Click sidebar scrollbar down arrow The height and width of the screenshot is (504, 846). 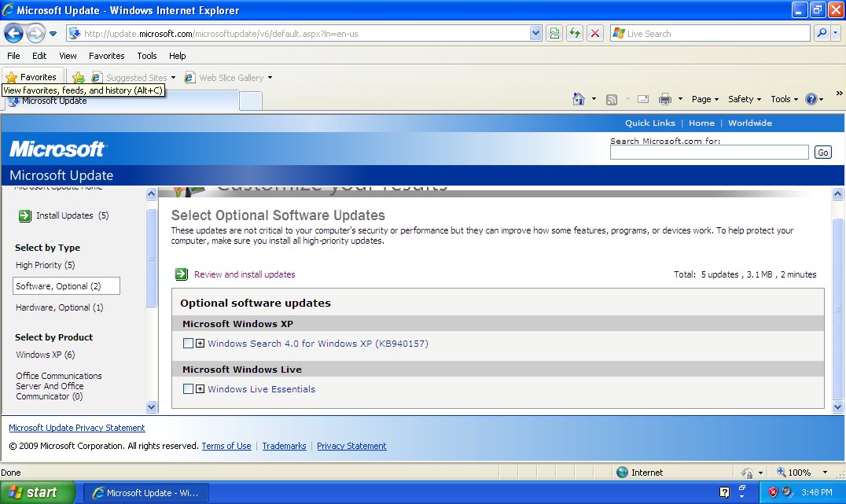tap(151, 407)
